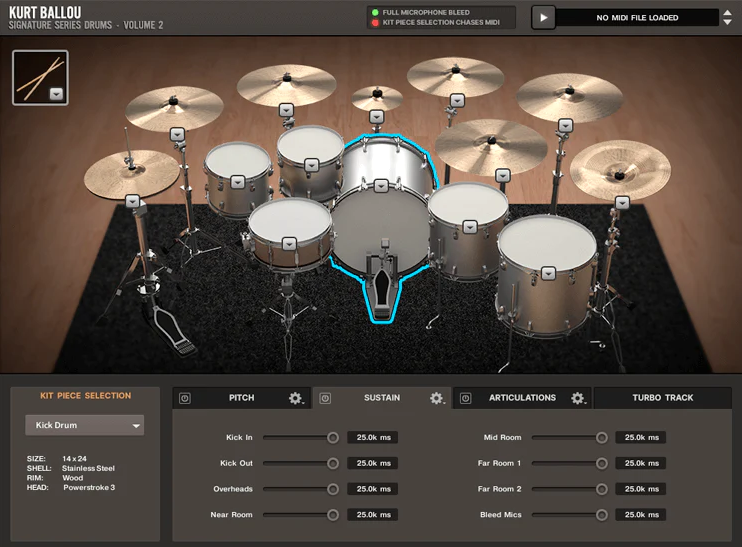Click the Far Room 1 25.0k ms value
The width and height of the screenshot is (742, 547).
tap(641, 463)
